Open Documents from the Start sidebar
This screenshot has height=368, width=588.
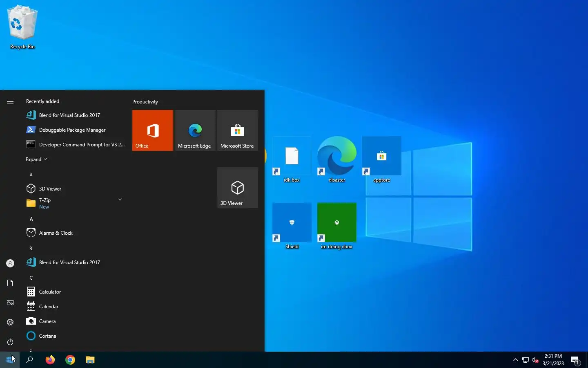click(x=10, y=283)
